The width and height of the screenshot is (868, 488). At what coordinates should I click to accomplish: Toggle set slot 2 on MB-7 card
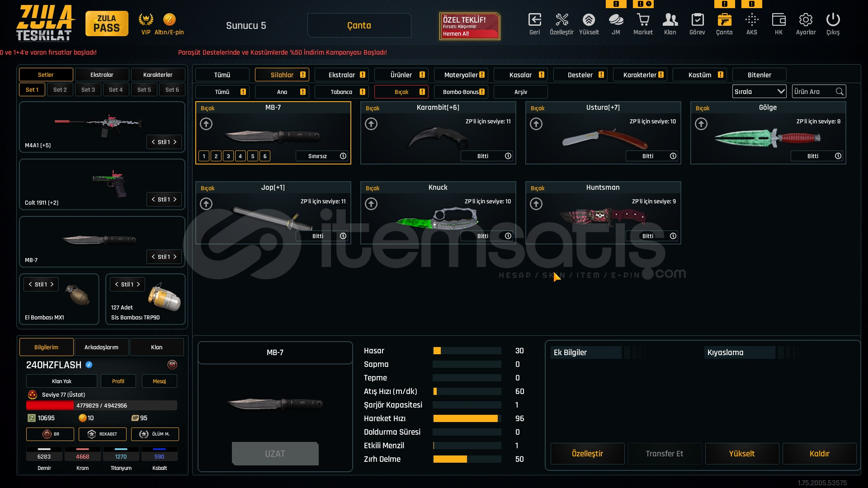point(216,156)
